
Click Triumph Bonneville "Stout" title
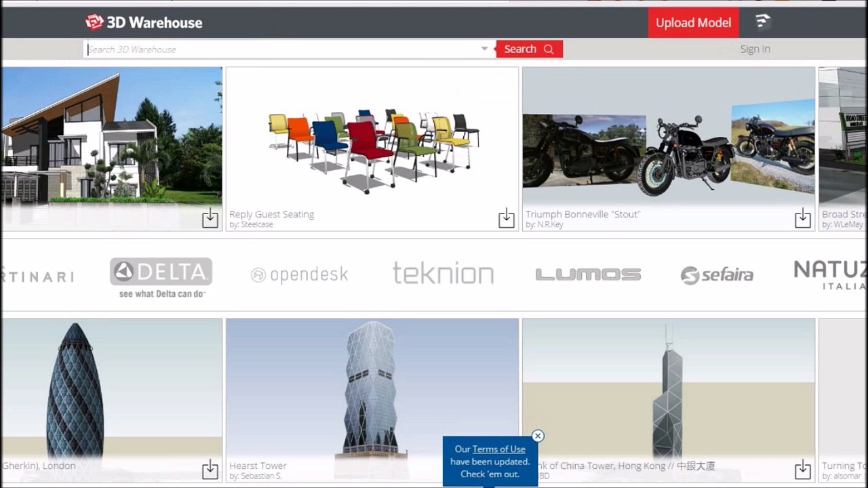[x=583, y=214]
